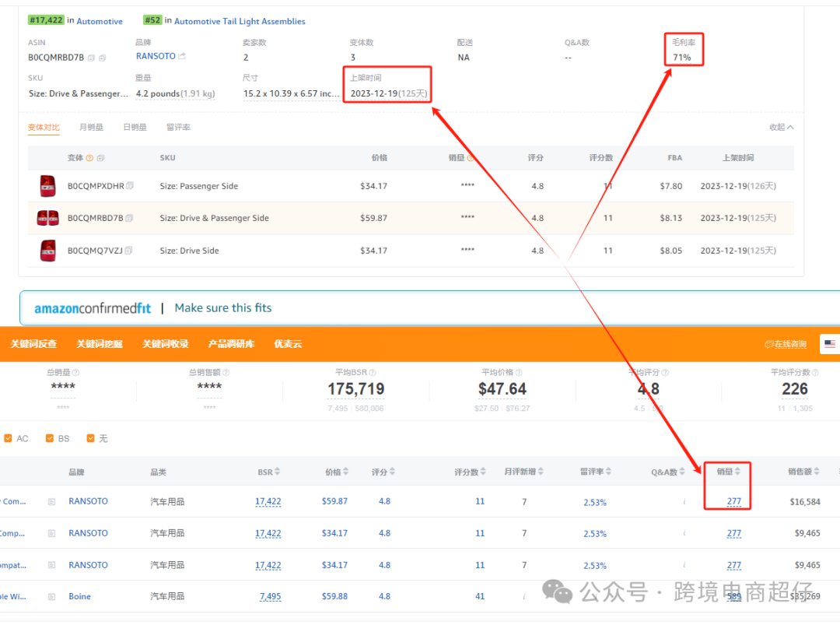Toggle the 无 checkbox filter
This screenshot has height=625, width=840.
click(x=90, y=438)
